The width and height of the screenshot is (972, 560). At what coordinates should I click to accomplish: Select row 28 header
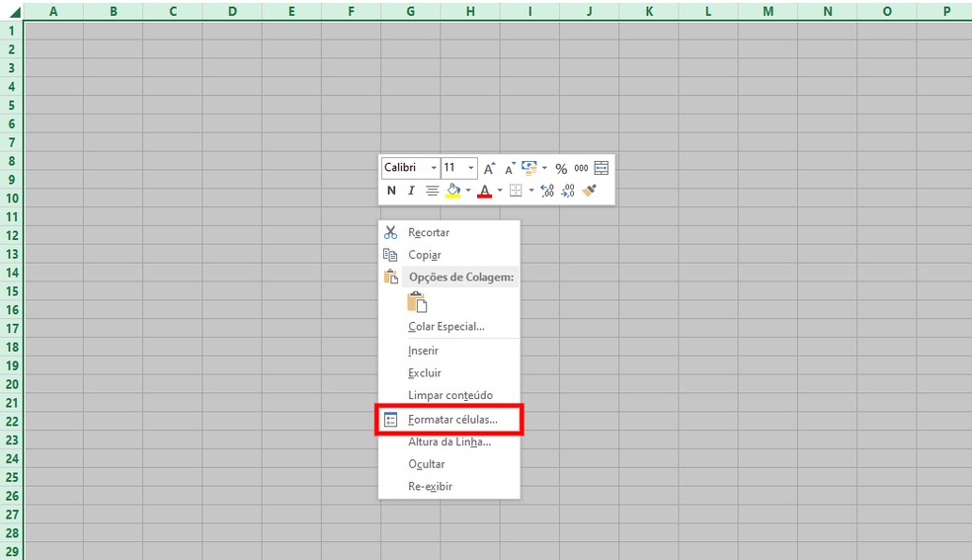click(x=11, y=532)
